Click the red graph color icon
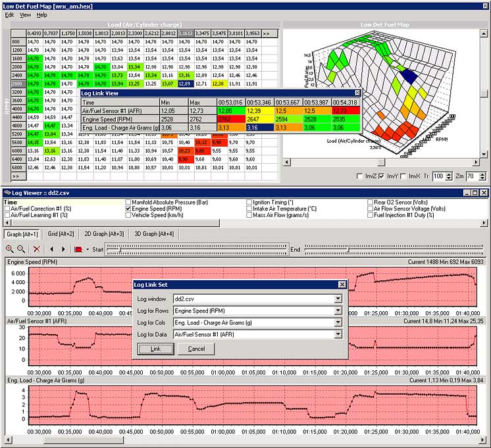This screenshot has height=448, width=491. [78, 249]
